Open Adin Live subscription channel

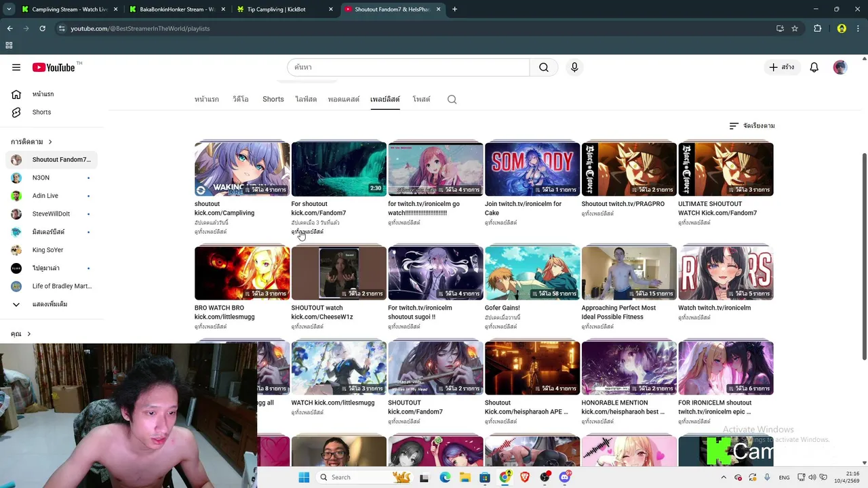[x=52, y=196]
